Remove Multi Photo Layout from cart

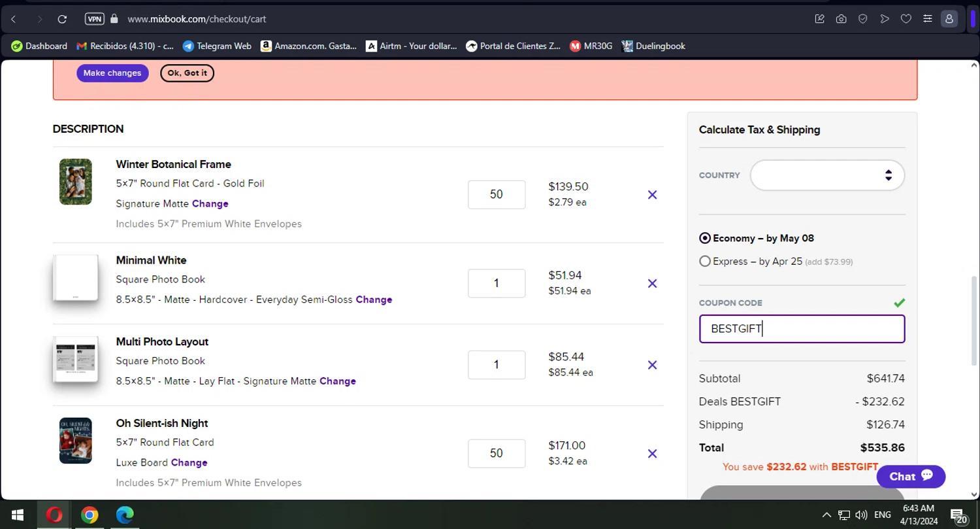(652, 365)
